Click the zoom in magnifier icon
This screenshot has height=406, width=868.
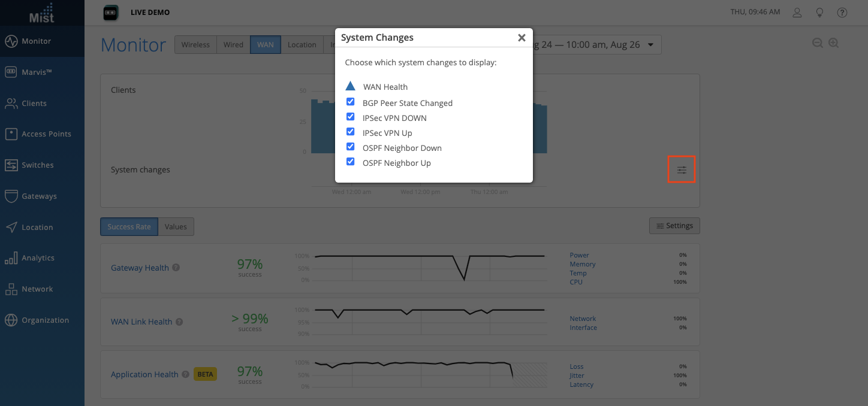[x=833, y=43]
